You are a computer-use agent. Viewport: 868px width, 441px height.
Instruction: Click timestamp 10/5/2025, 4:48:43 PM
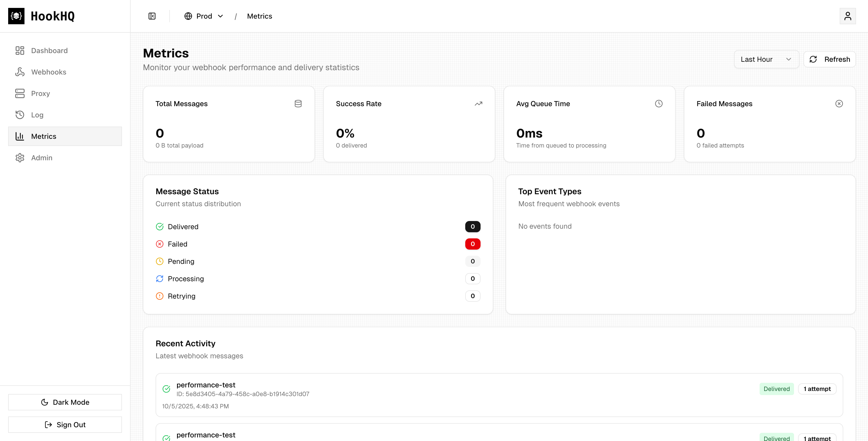tap(195, 406)
